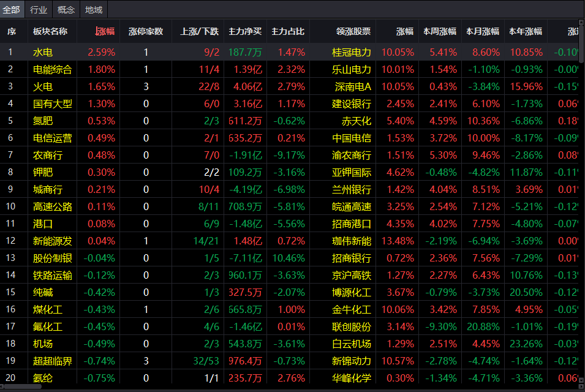Select the 水电 sector row
The height and width of the screenshot is (392, 585).
[289, 52]
